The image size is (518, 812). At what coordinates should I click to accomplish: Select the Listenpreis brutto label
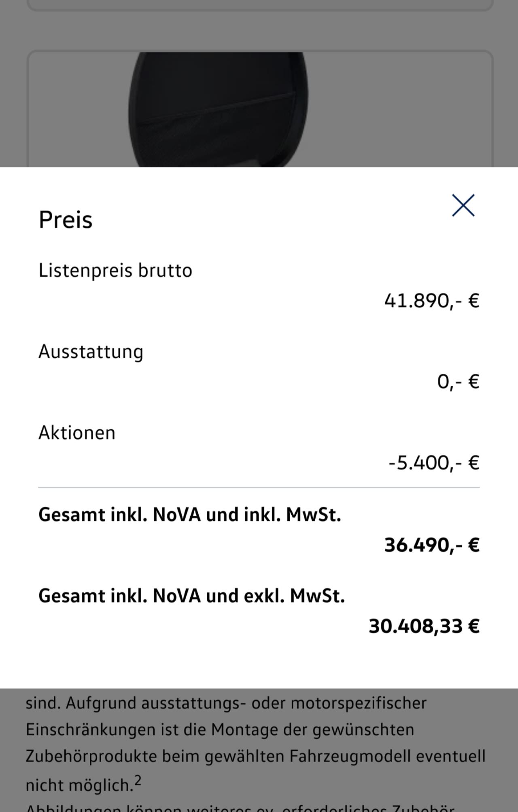pyautogui.click(x=115, y=270)
